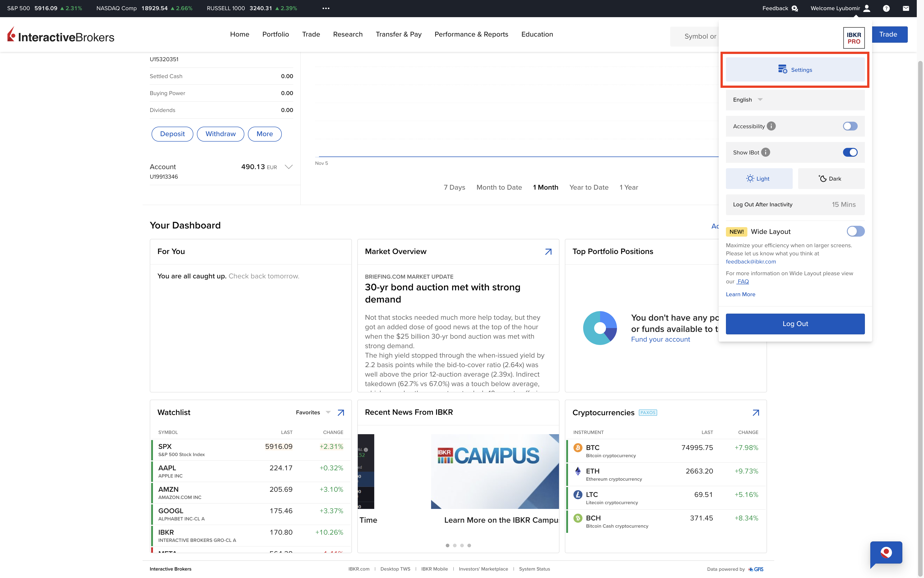Viewport: 924px width, 578px height.
Task: Select Month to Date chart range
Action: 499,187
